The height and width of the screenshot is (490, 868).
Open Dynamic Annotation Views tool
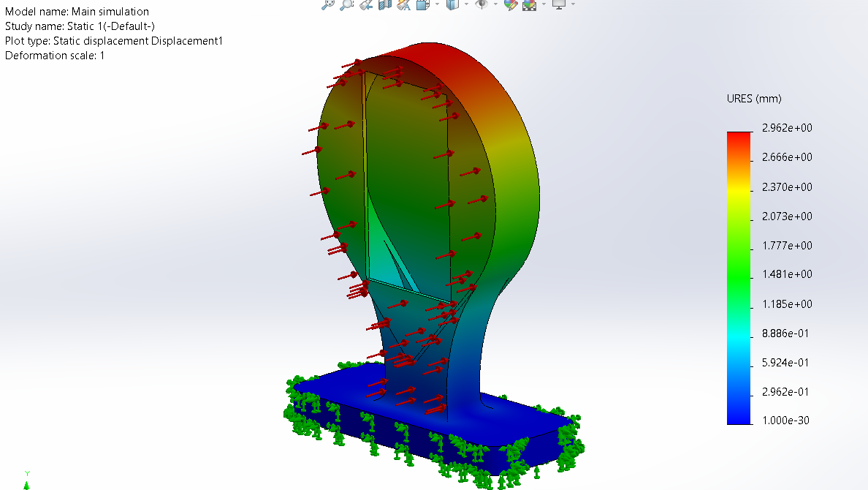403,4
